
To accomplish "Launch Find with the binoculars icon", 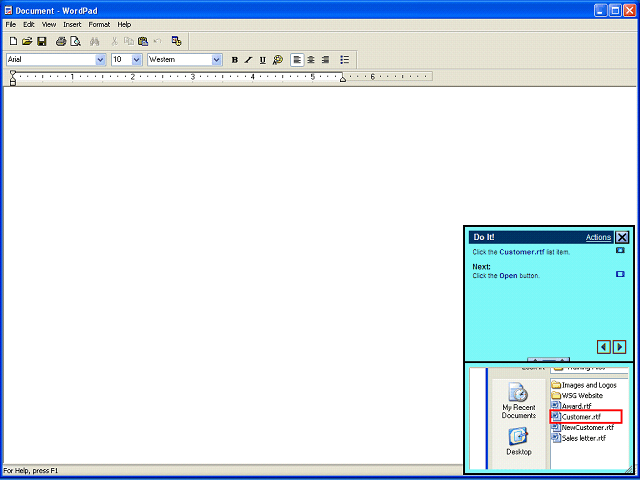I will click(x=95, y=41).
